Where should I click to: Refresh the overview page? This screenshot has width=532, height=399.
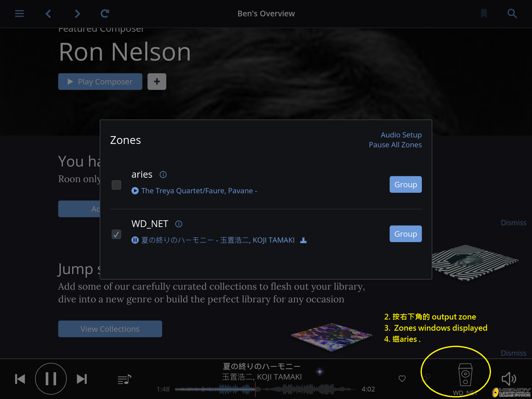(105, 14)
